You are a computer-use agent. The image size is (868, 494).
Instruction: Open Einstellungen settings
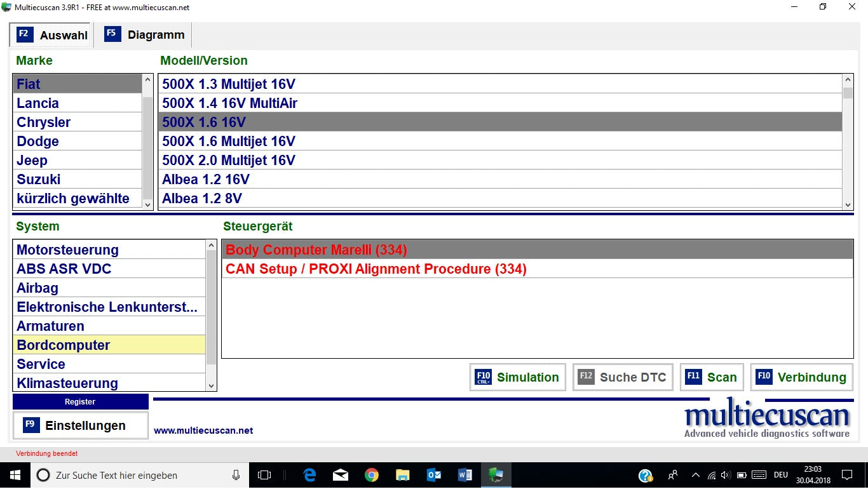coord(80,425)
